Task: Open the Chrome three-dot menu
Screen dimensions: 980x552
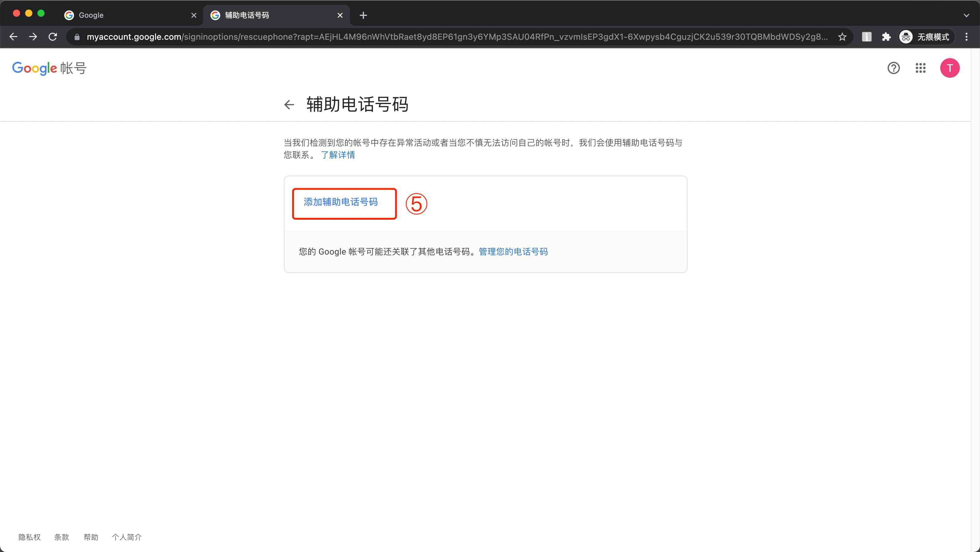Action: (967, 36)
